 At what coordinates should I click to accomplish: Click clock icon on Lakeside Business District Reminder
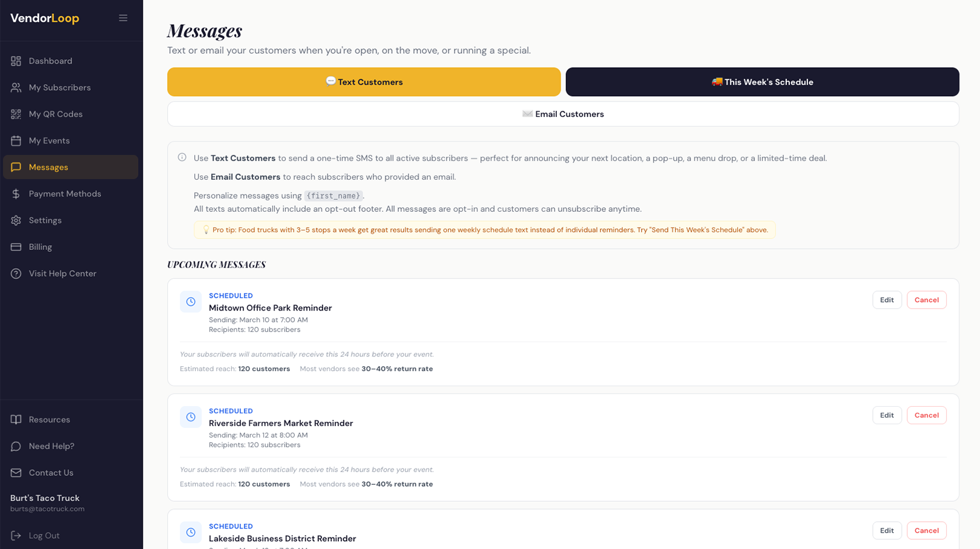coord(191,532)
